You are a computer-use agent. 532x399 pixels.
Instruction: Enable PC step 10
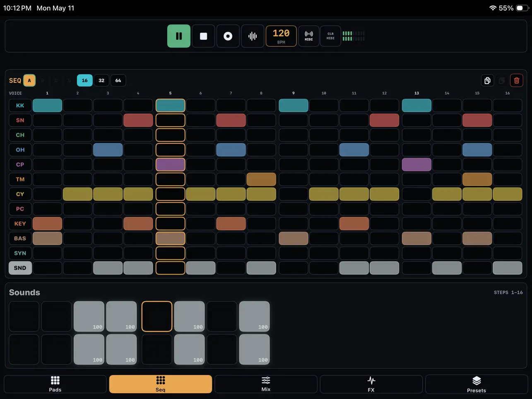pyautogui.click(x=324, y=209)
